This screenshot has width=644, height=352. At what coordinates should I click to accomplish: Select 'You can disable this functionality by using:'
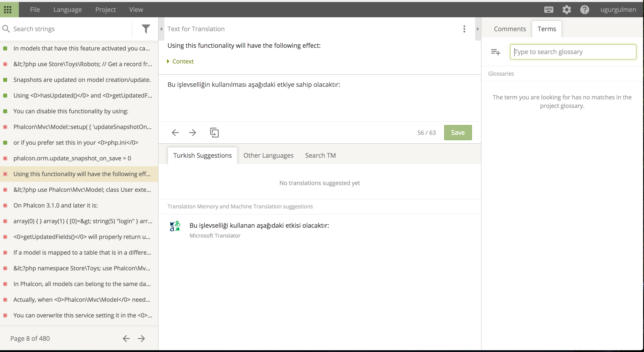pyautogui.click(x=79, y=111)
